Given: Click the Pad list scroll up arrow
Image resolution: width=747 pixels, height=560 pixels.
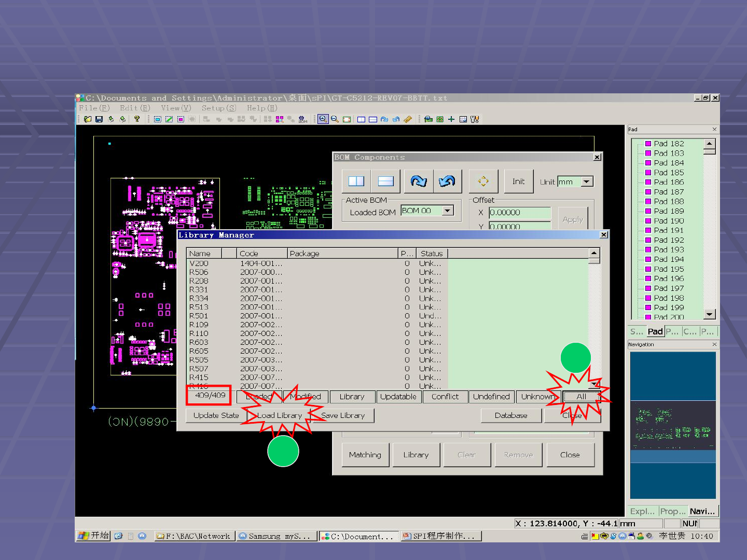Looking at the screenshot, I should coord(710,144).
